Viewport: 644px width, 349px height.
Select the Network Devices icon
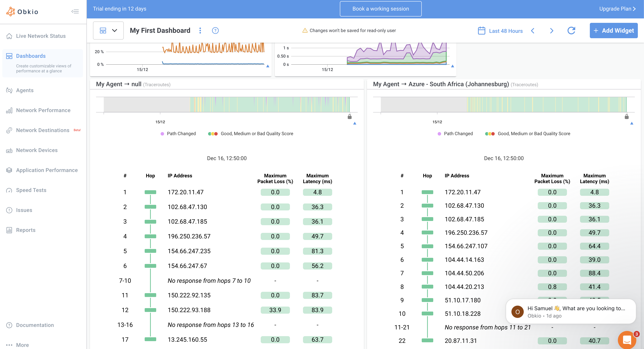(9, 150)
